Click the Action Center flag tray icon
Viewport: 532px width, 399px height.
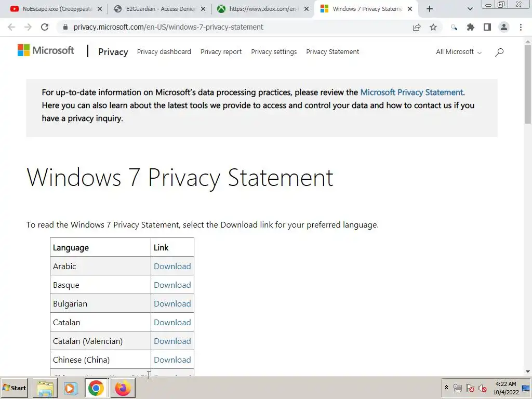point(470,388)
